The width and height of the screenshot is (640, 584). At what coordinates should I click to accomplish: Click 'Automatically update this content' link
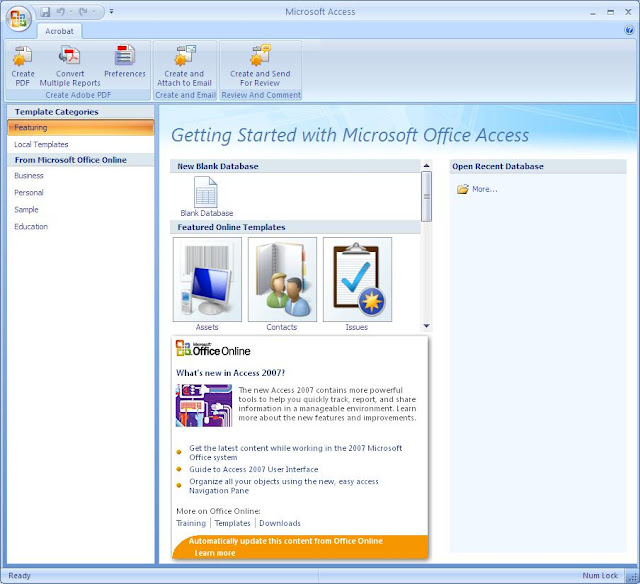286,541
